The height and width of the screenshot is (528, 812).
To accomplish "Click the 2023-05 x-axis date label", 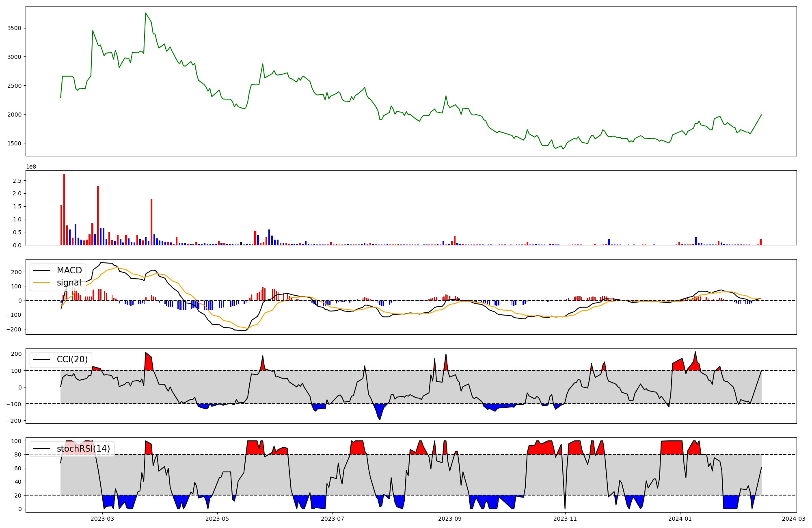I will (x=217, y=519).
